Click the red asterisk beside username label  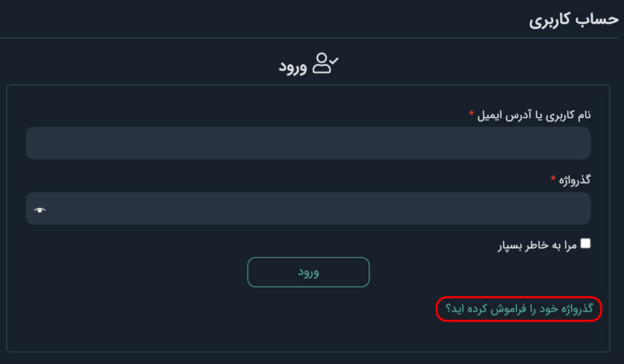pyautogui.click(x=471, y=113)
